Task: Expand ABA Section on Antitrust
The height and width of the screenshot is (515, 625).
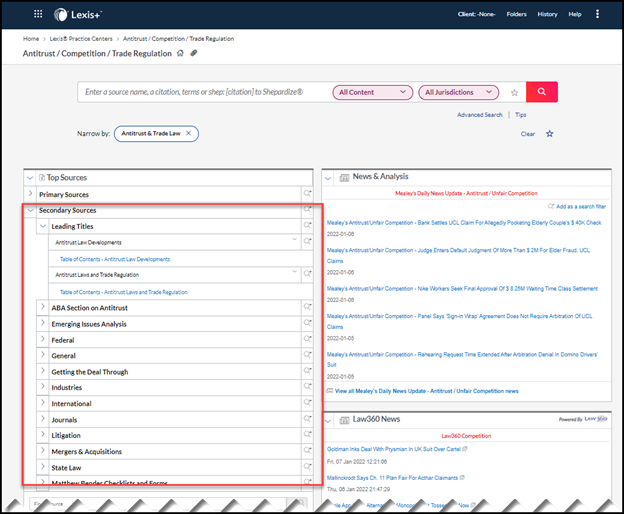Action: tap(43, 307)
